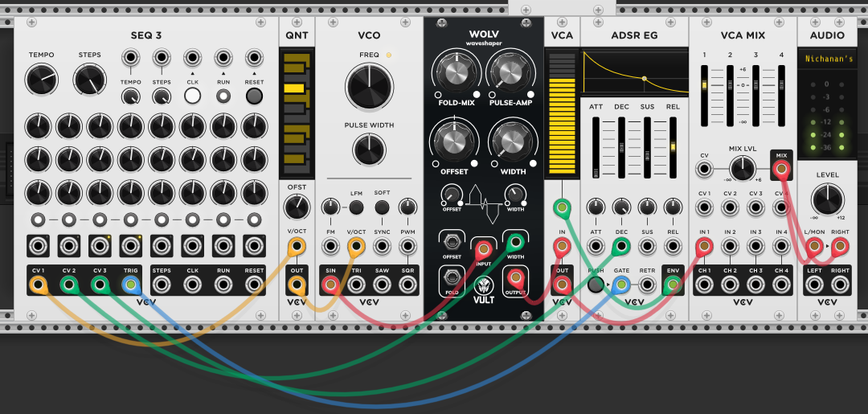The width and height of the screenshot is (868, 414).
Task: Click the WOLV FOLD input jack
Action: pyautogui.click(x=452, y=277)
